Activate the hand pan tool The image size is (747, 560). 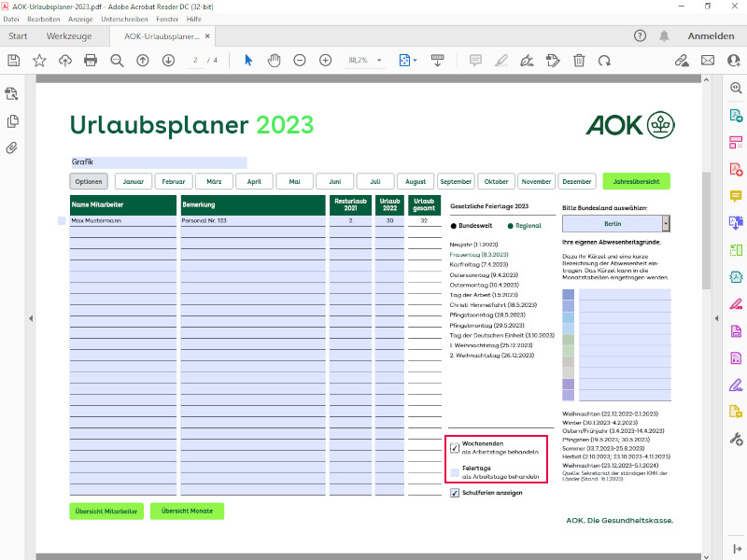(x=274, y=61)
